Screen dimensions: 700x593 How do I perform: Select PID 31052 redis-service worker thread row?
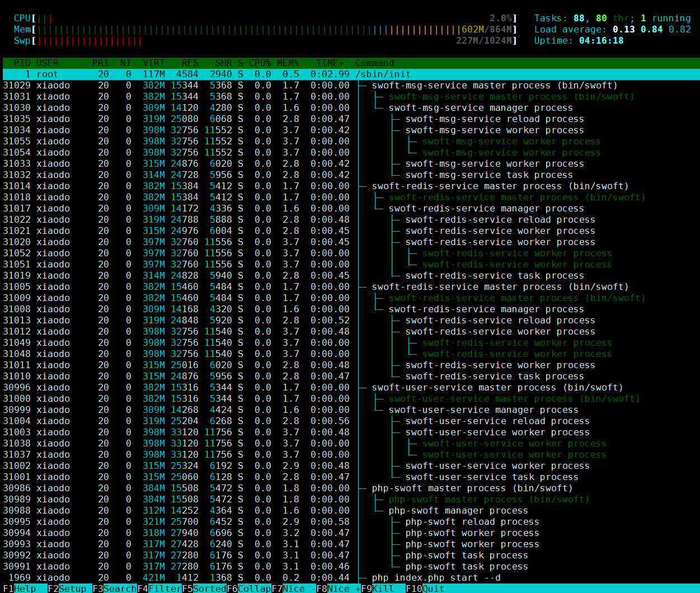pos(351,253)
